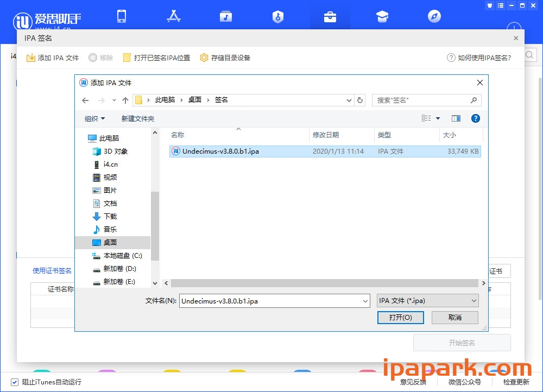Select the App Store icon in the navbar
The width and height of the screenshot is (543, 392).
(x=173, y=17)
